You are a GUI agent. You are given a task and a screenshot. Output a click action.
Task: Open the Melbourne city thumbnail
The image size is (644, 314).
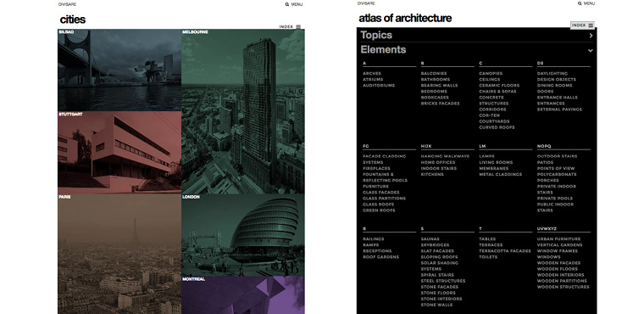243,111
